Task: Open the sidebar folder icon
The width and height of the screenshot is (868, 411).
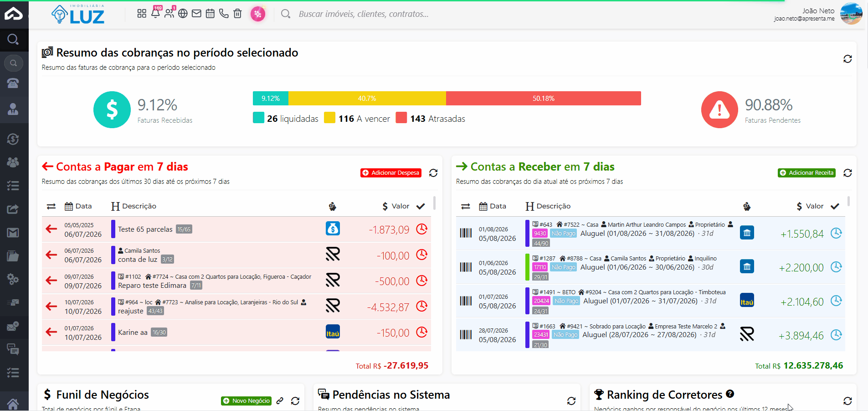Action: (x=13, y=256)
